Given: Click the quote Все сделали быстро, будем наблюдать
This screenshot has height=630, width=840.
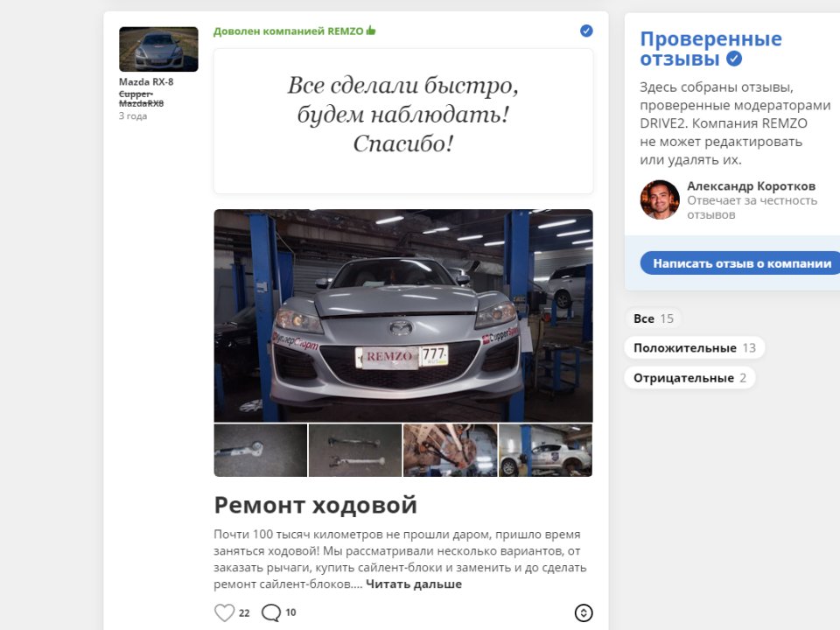Looking at the screenshot, I should pos(402,114).
